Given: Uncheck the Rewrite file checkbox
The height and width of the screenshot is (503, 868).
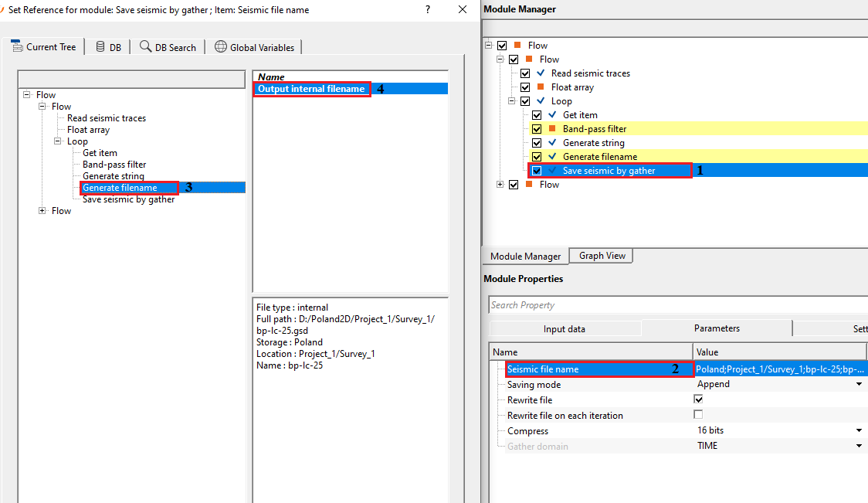Looking at the screenshot, I should [698, 399].
